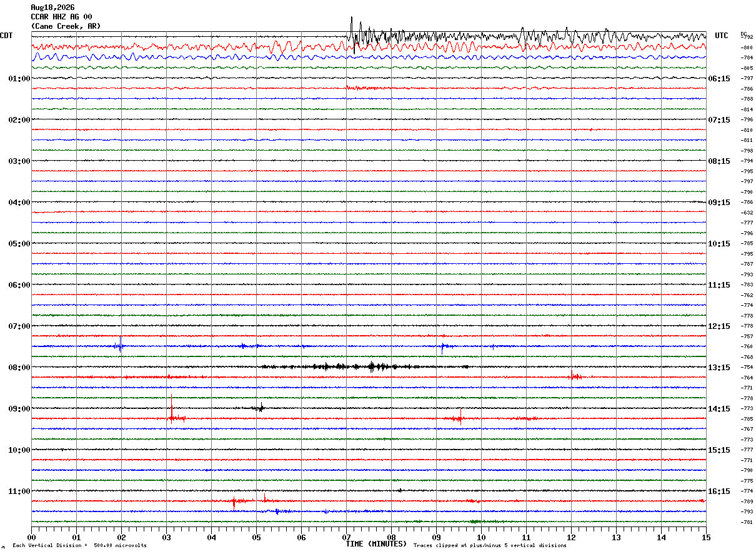Select minute 15 on the bottom time axis
The image size is (756, 554).
point(706,537)
